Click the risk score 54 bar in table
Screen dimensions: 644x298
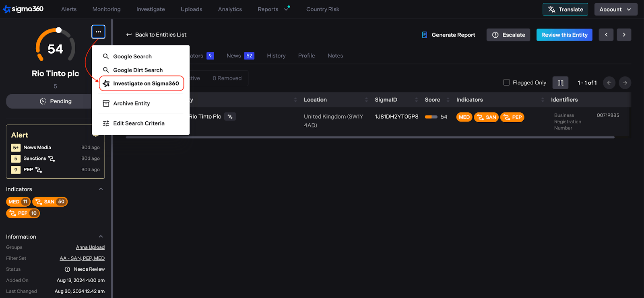coord(431,117)
